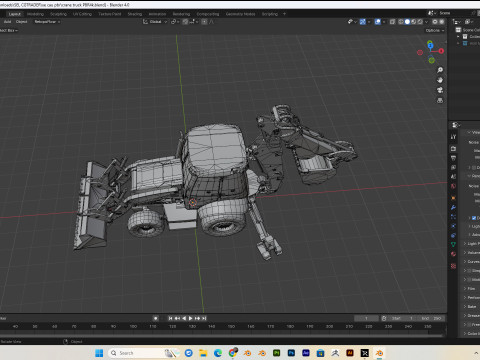Switch to the Animation workspace tab
Image resolution: width=480 pixels, height=360 pixels.
pos(157,14)
